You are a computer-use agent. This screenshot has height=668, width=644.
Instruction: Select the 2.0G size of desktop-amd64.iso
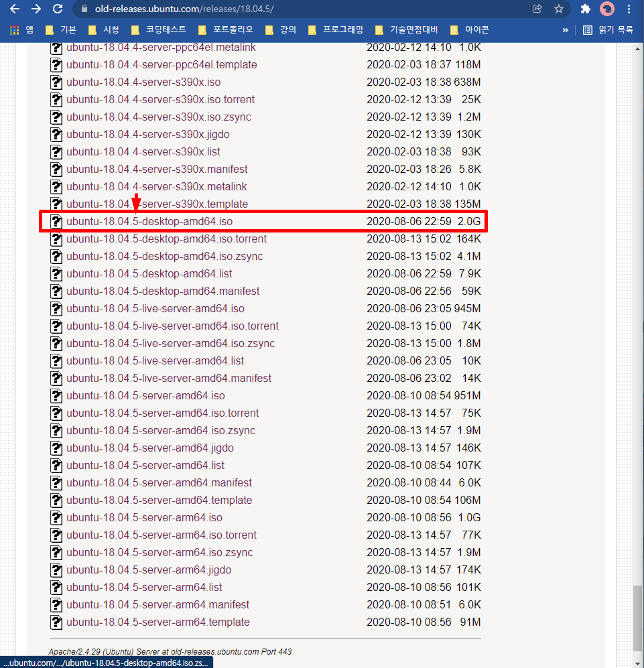point(469,222)
